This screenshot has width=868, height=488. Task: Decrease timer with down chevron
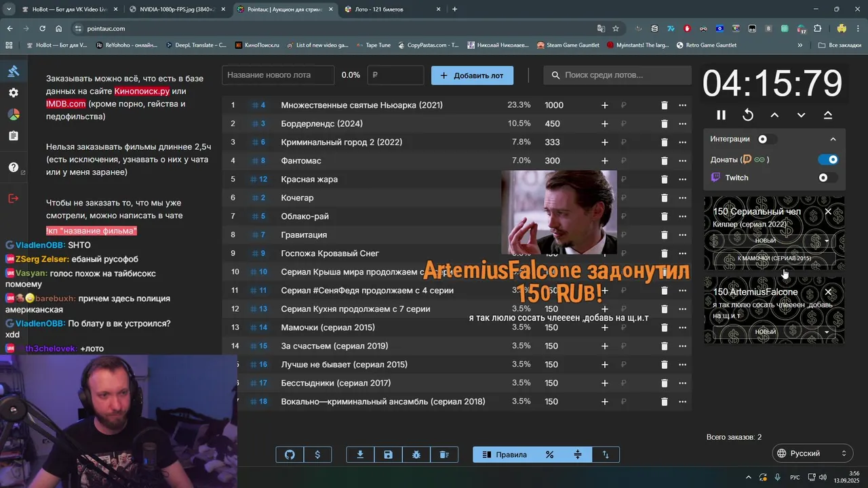[x=801, y=115]
